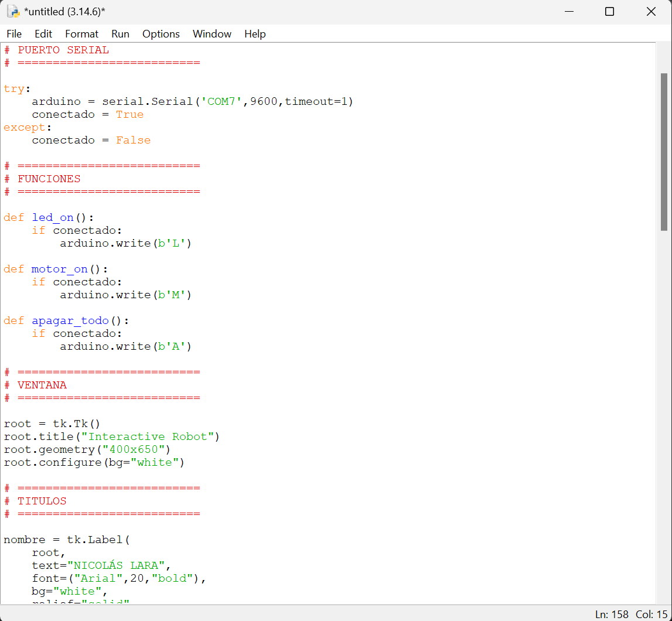Click the 'def led_on():' line
The width and height of the screenshot is (672, 621).
point(49,217)
